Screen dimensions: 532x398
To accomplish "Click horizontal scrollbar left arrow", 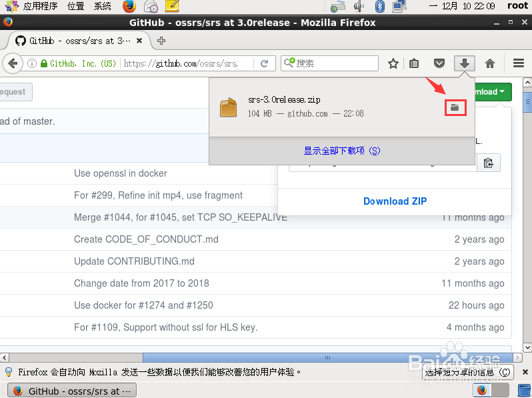I will coord(5,357).
